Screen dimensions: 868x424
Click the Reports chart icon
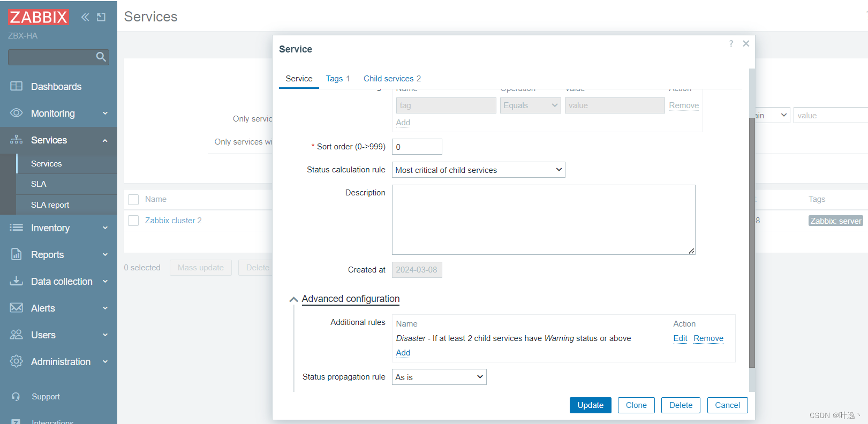pyautogui.click(x=17, y=254)
